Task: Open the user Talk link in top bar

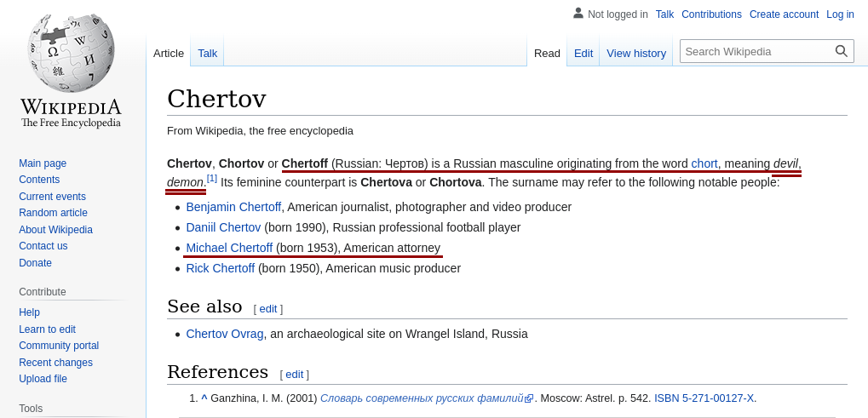Action: 664,14
